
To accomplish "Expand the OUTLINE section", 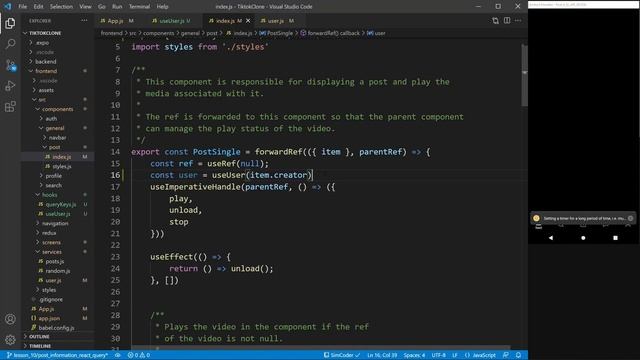I will [39, 337].
